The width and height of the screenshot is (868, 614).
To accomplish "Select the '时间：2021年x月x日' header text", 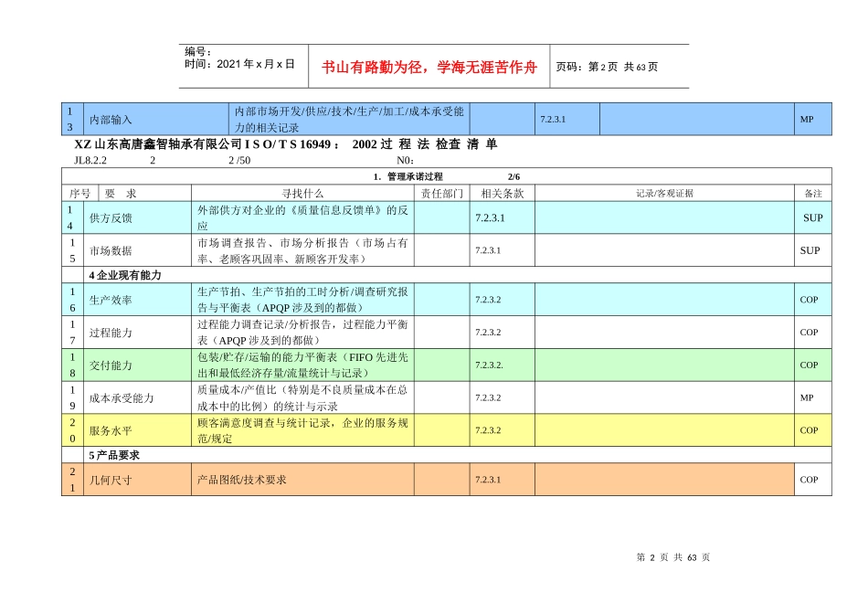I will [x=239, y=64].
